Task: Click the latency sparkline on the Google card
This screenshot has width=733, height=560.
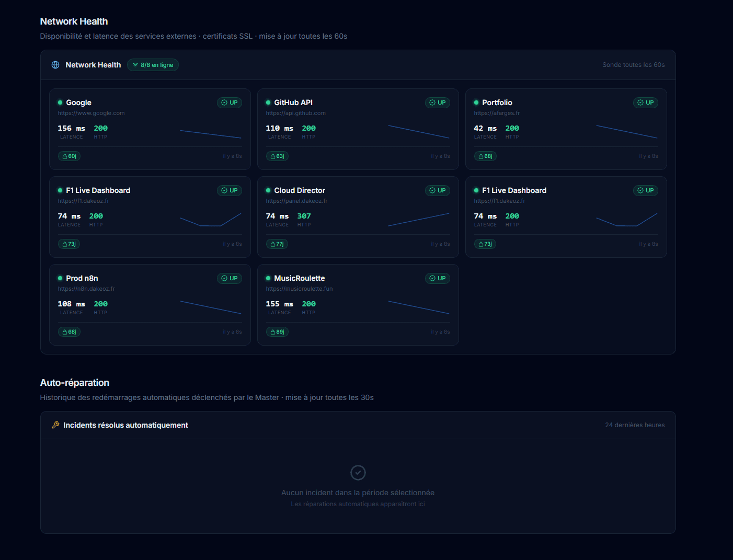Action: click(x=210, y=134)
